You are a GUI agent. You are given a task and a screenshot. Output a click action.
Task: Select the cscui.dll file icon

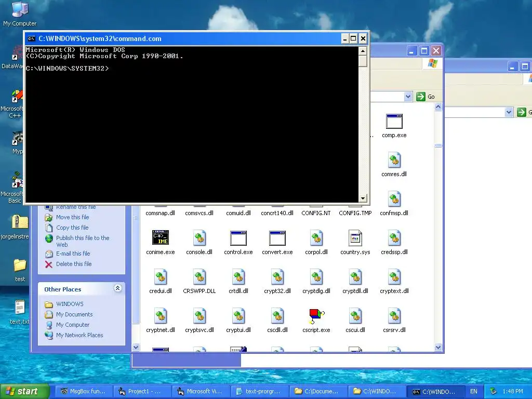point(355,316)
